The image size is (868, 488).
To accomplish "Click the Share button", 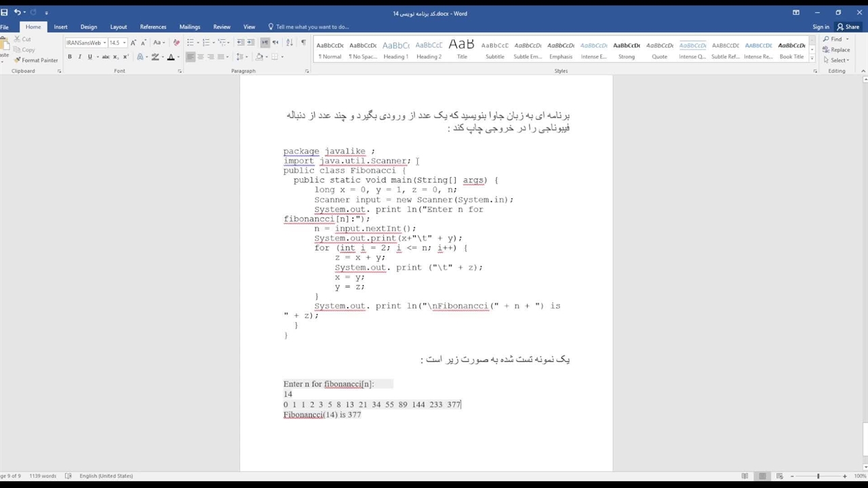I will (x=848, y=27).
